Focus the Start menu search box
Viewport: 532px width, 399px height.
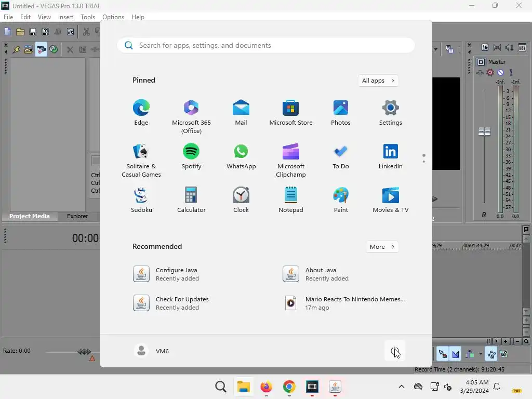(265, 45)
